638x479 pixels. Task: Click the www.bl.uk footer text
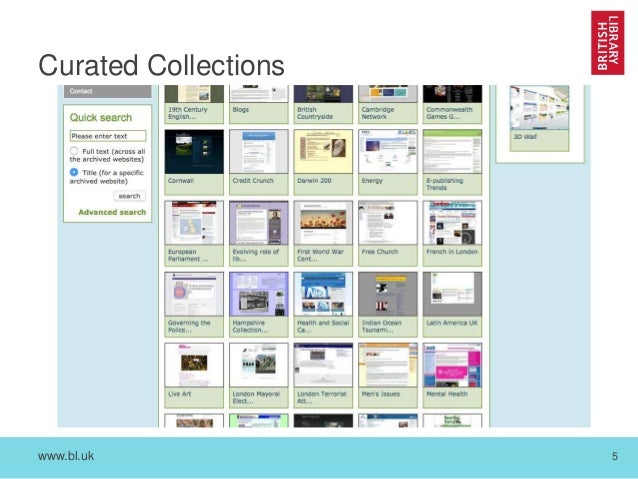click(x=66, y=456)
